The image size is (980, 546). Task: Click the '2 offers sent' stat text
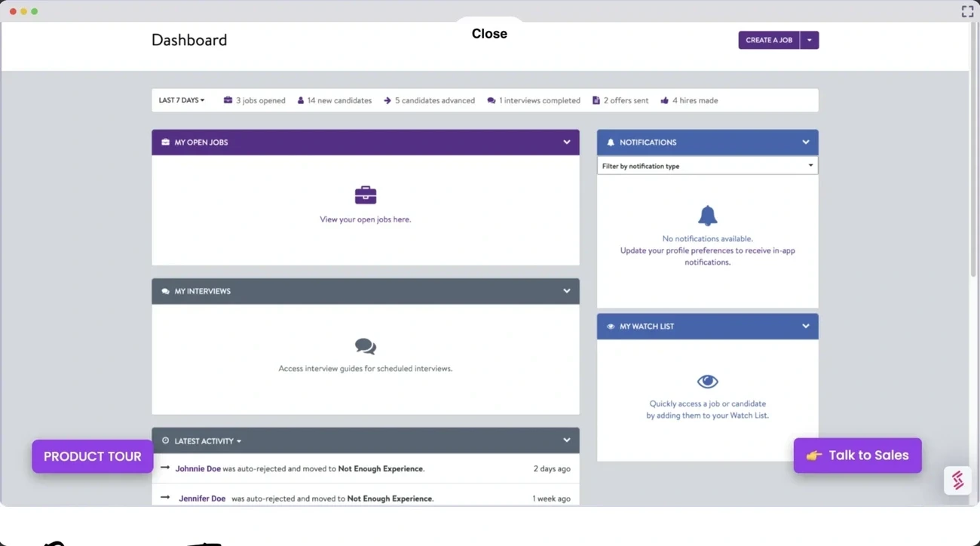626,100
